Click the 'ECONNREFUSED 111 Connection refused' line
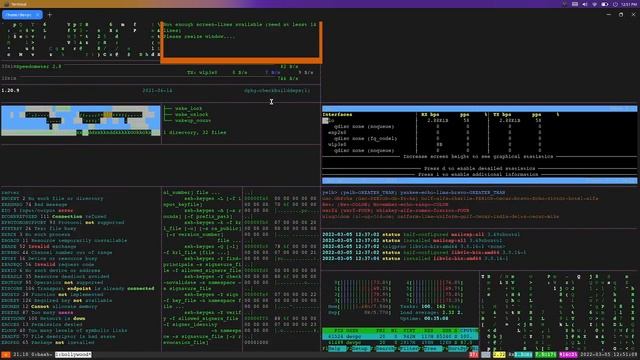The height and width of the screenshot is (360, 640). (x=54, y=217)
